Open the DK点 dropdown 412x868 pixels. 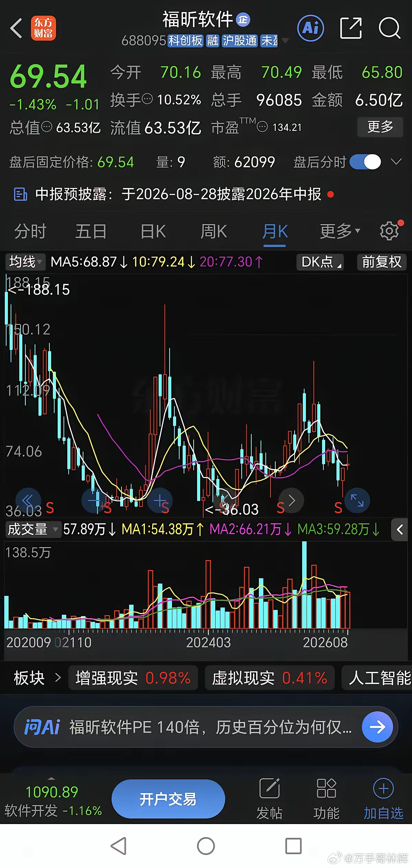[x=320, y=262]
